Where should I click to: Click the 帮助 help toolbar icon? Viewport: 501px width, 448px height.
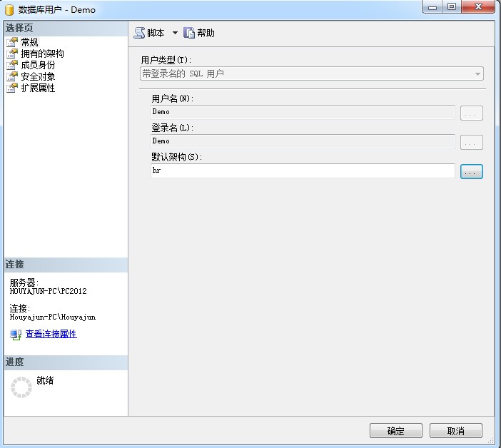(x=189, y=33)
